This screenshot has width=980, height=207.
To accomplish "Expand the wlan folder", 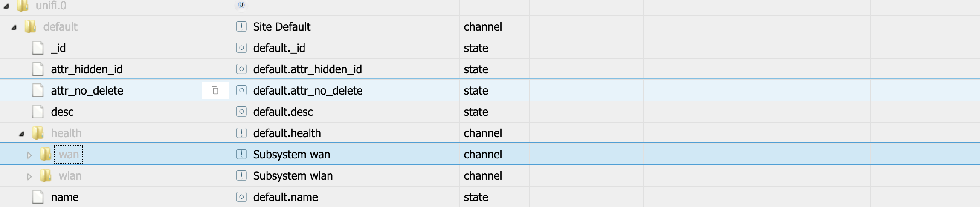I will point(29,177).
